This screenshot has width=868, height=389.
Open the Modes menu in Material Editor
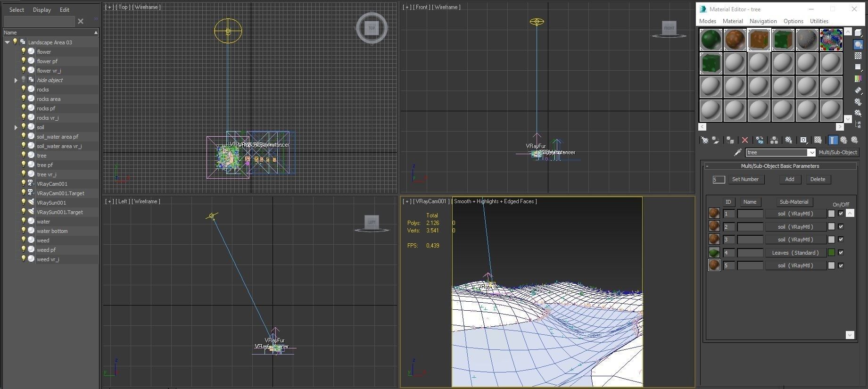707,21
